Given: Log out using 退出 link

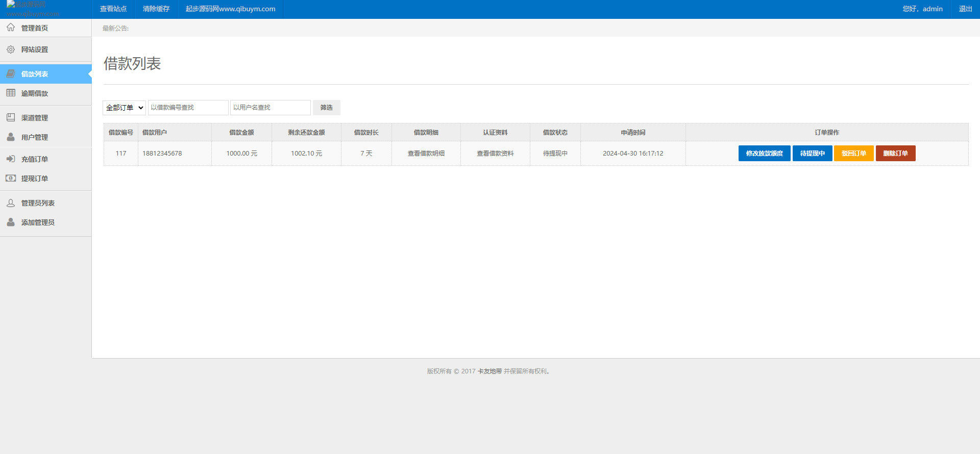Looking at the screenshot, I should pos(965,9).
